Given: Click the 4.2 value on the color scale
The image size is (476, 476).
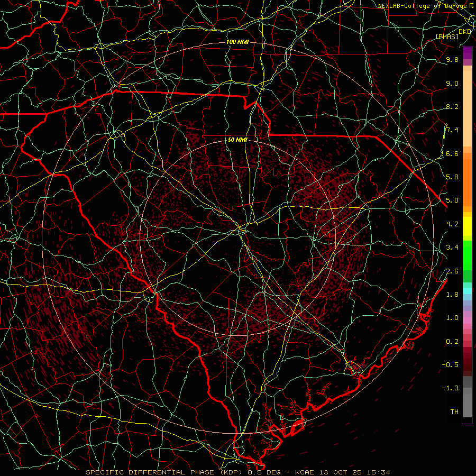Looking at the screenshot, I should click(452, 224).
